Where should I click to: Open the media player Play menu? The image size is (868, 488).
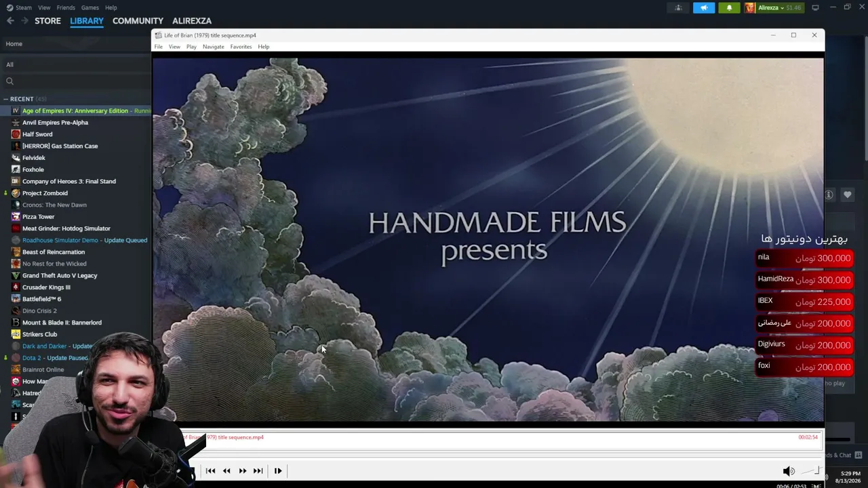pyautogui.click(x=191, y=47)
